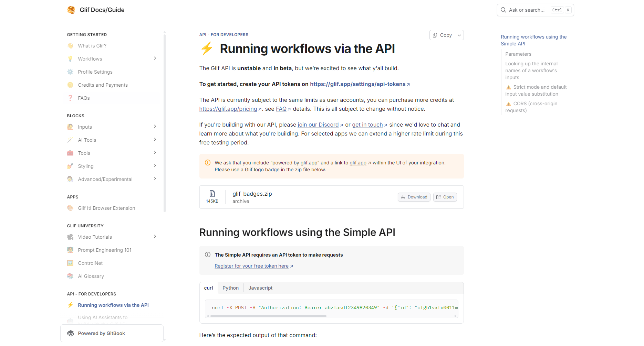The height and width of the screenshot is (346, 644).
Task: Click the Glif pancake logo icon
Action: [x=71, y=10]
